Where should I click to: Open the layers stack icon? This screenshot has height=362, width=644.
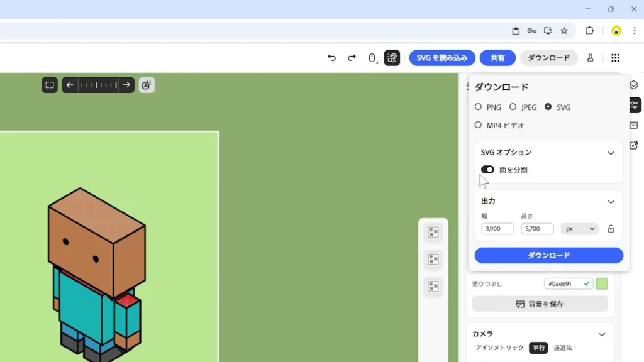pos(634,85)
